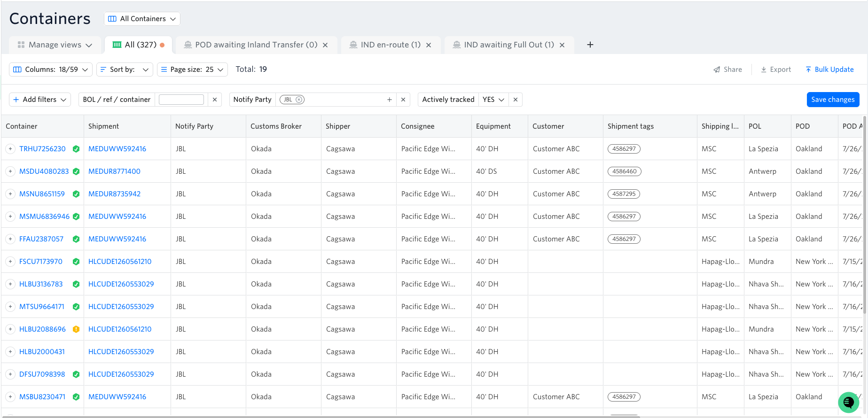Viewport: 868px width, 418px height.
Task: Expand row for container MTSU9664171
Action: point(10,307)
